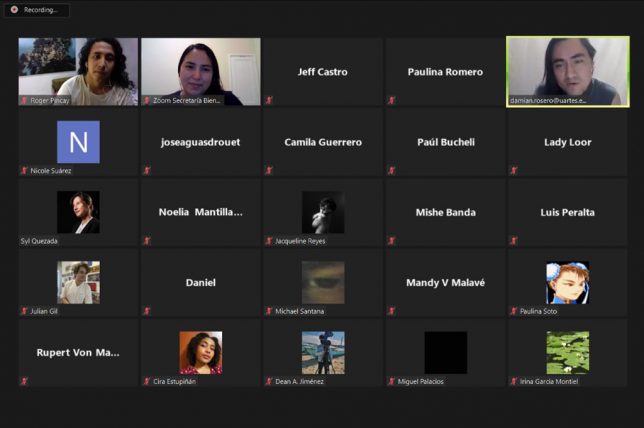Click Cira Estupiñán's profile picture
The image size is (644, 428).
tap(200, 352)
